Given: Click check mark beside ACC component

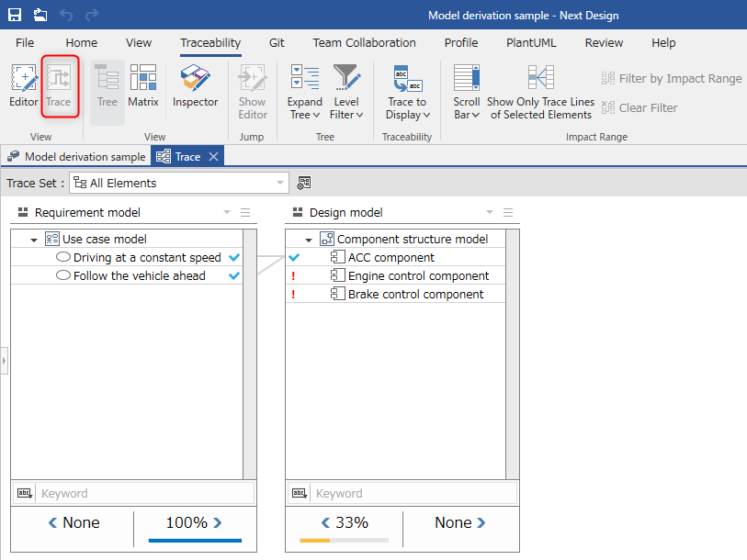Looking at the screenshot, I should click(x=294, y=258).
